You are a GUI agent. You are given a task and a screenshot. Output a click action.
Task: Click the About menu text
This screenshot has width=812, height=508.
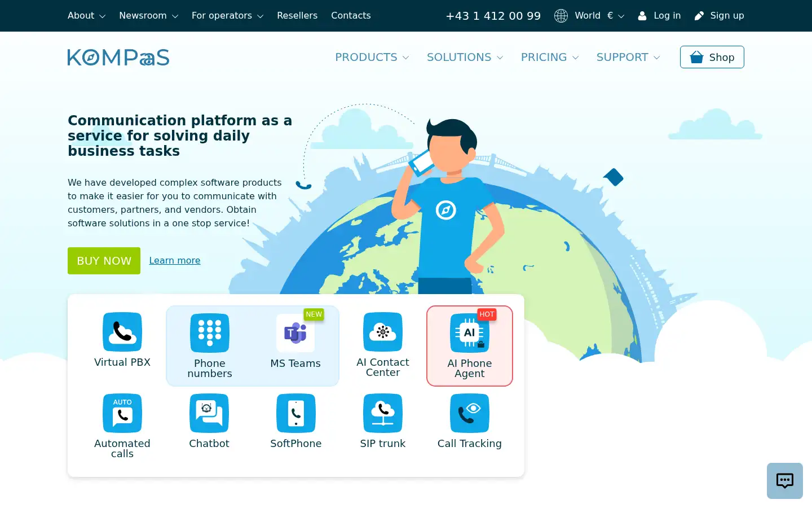[x=81, y=16]
